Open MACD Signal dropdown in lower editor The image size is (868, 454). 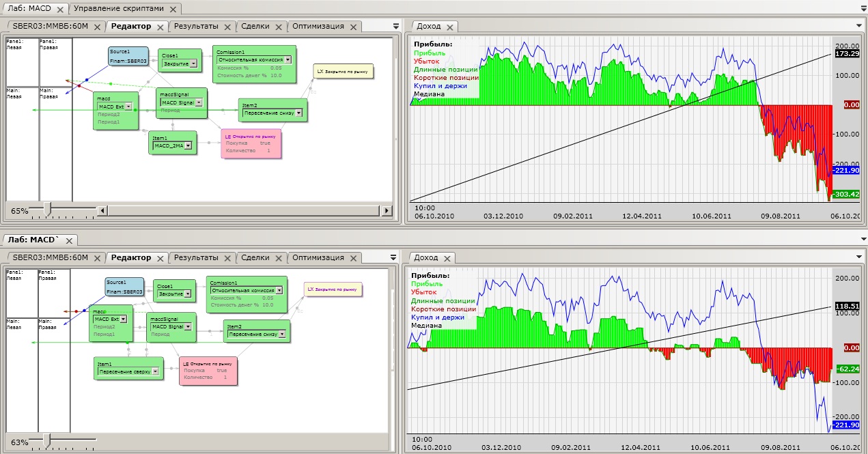pyautogui.click(x=190, y=326)
